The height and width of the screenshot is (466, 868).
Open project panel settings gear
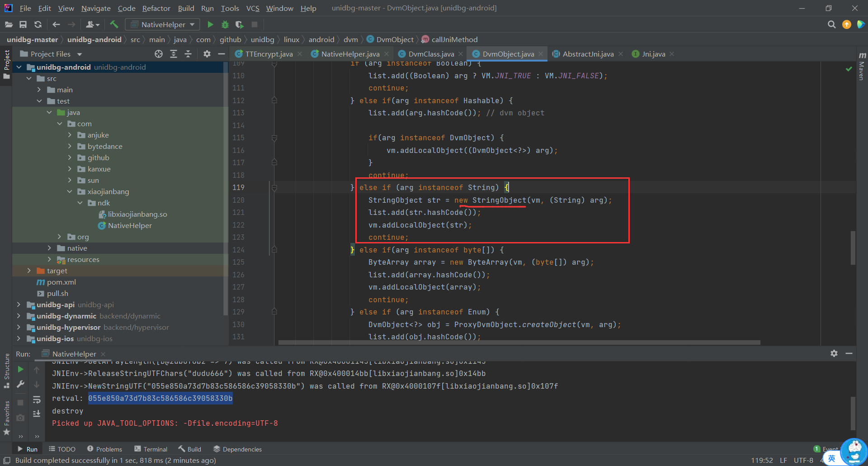pyautogui.click(x=207, y=54)
